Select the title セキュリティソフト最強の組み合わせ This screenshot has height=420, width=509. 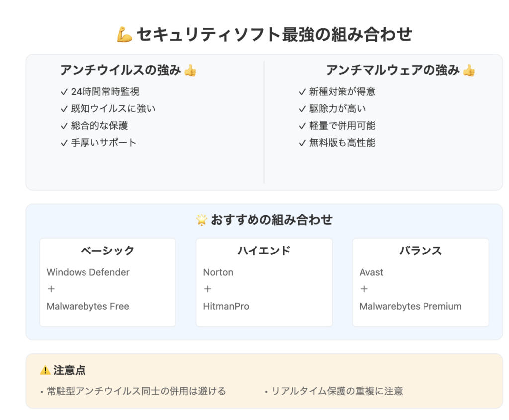274,35
